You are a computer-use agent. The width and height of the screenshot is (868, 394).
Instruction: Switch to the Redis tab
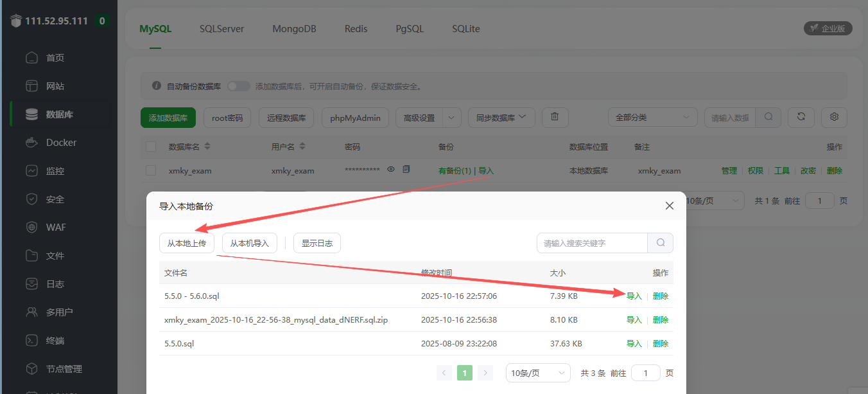[356, 29]
